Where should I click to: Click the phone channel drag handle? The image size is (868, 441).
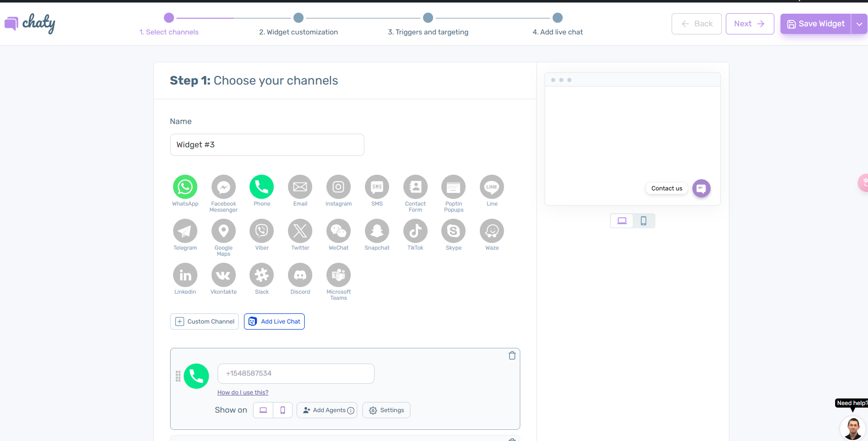tap(178, 376)
